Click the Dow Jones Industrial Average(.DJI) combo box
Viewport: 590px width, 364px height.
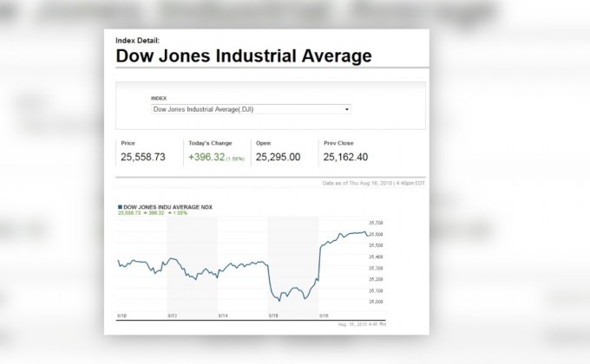pyautogui.click(x=250, y=110)
